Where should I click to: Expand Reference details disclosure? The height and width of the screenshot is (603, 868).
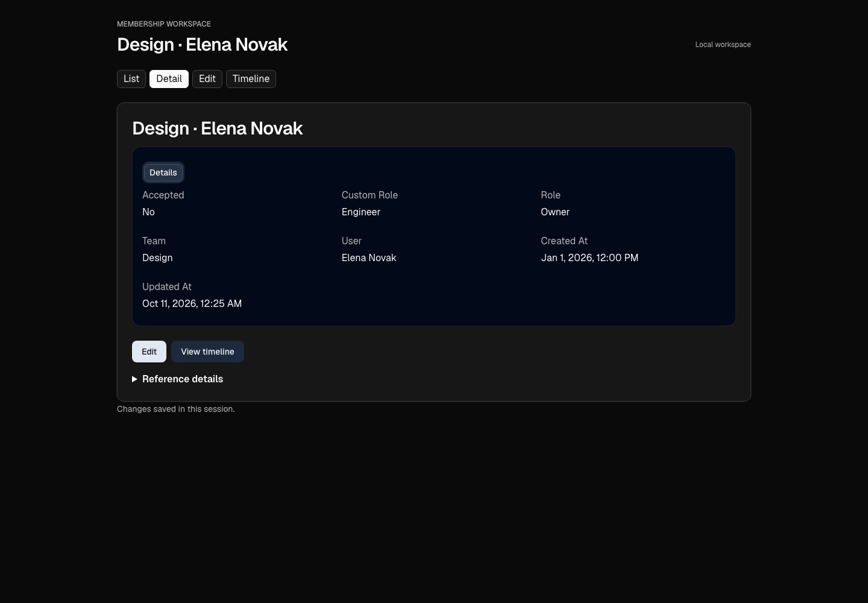(x=177, y=379)
